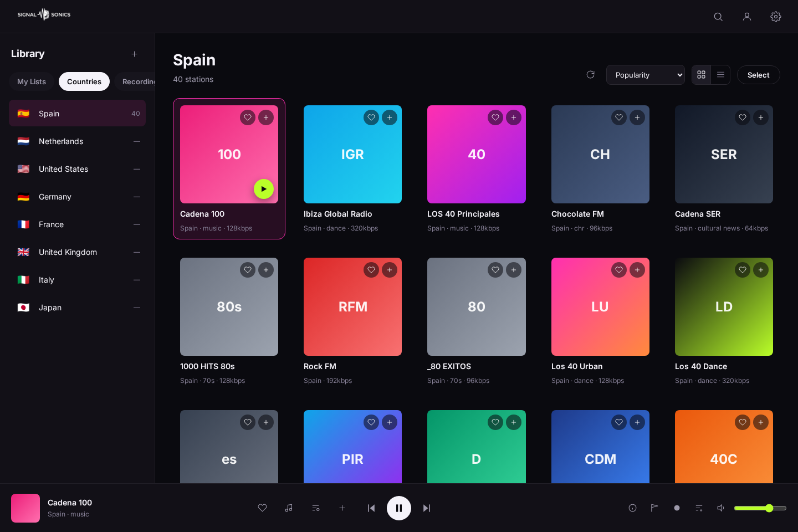The height and width of the screenshot is (532, 798).
Task: Pause playback of Cadena 100
Action: (399, 508)
